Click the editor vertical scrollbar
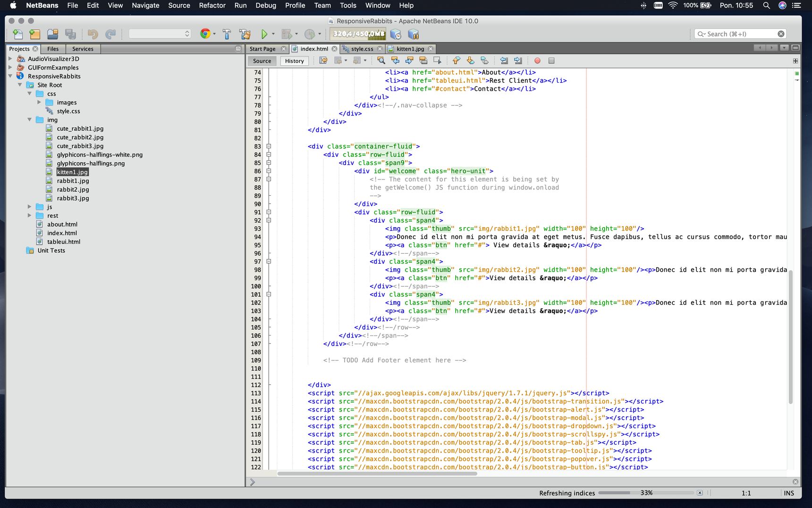 790,336
